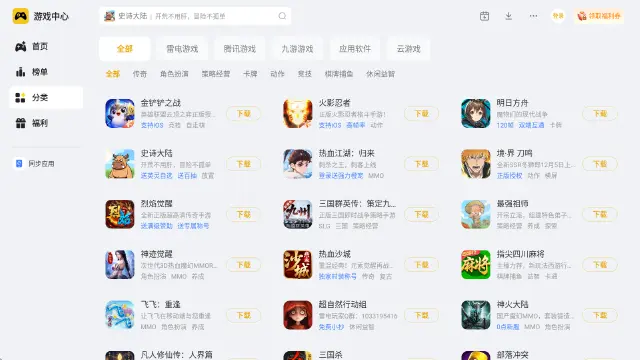Download 神火大陆 with 下载 button

coord(600,315)
